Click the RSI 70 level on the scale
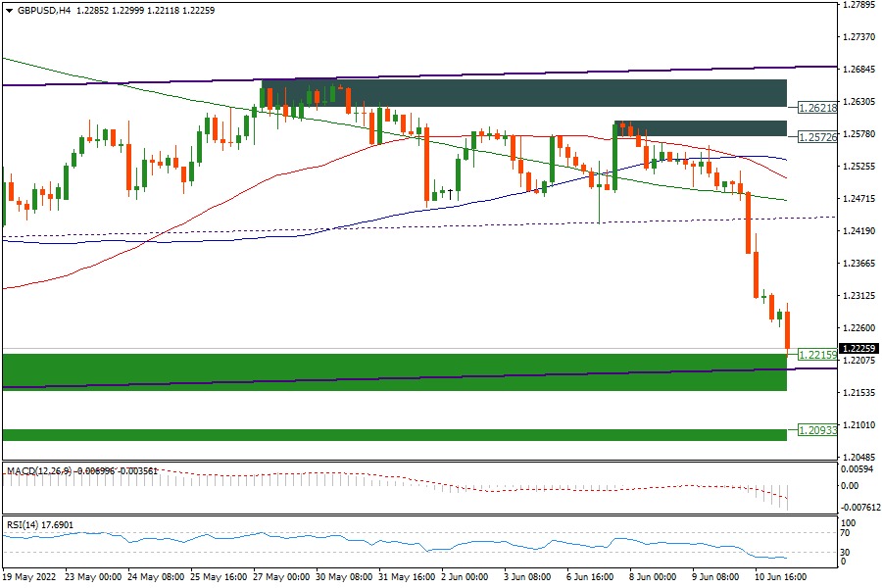The image size is (882, 588). point(849,534)
